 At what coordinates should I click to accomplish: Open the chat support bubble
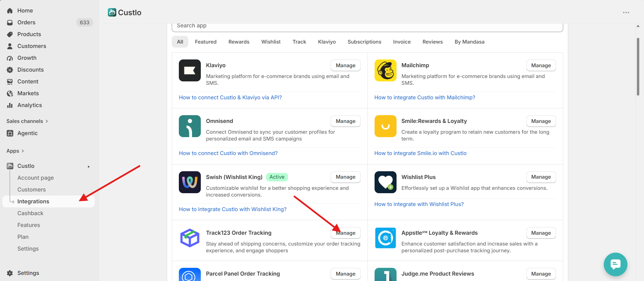(x=615, y=264)
